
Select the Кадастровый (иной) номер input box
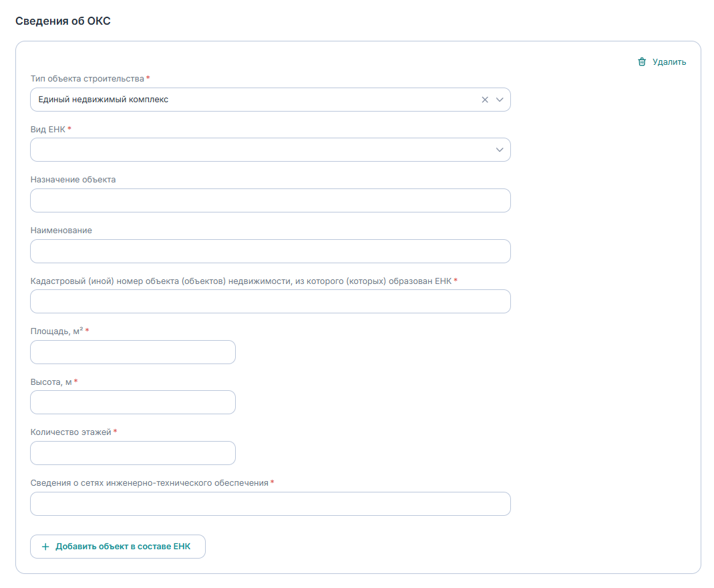click(x=270, y=301)
